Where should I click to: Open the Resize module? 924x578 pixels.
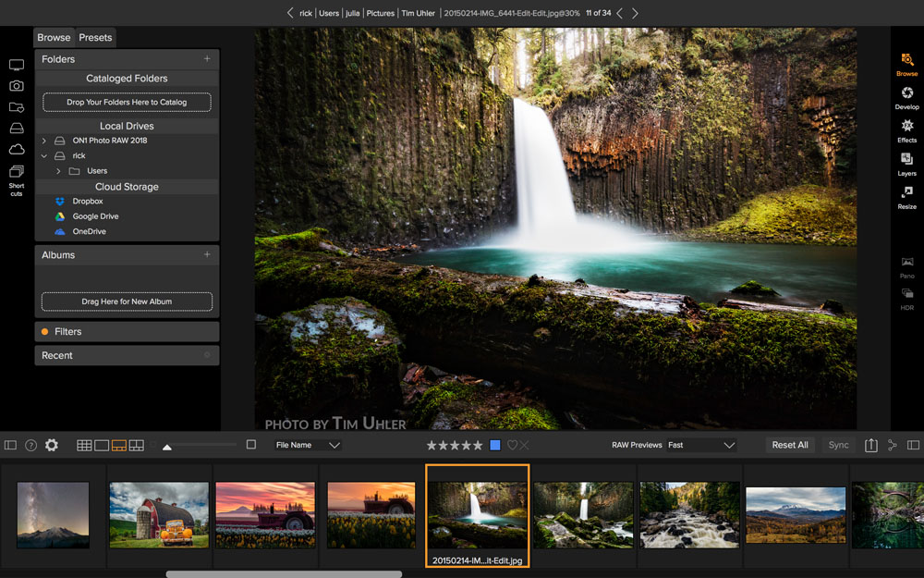[x=906, y=197]
